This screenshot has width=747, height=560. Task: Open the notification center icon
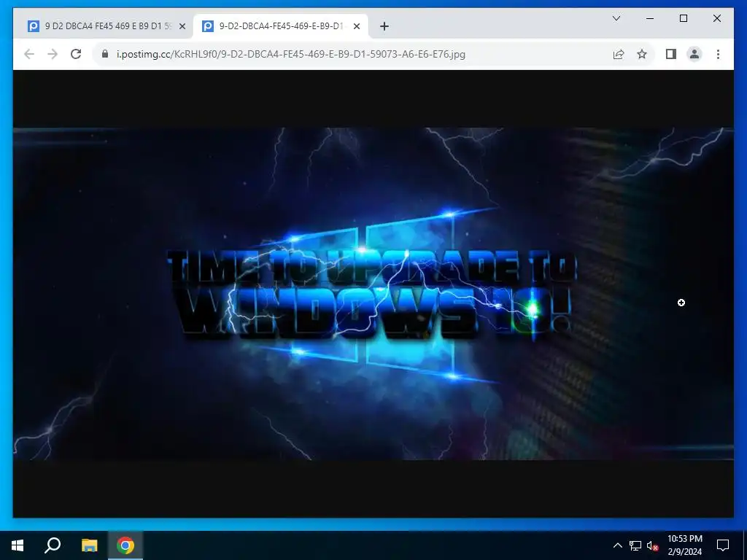(x=723, y=545)
